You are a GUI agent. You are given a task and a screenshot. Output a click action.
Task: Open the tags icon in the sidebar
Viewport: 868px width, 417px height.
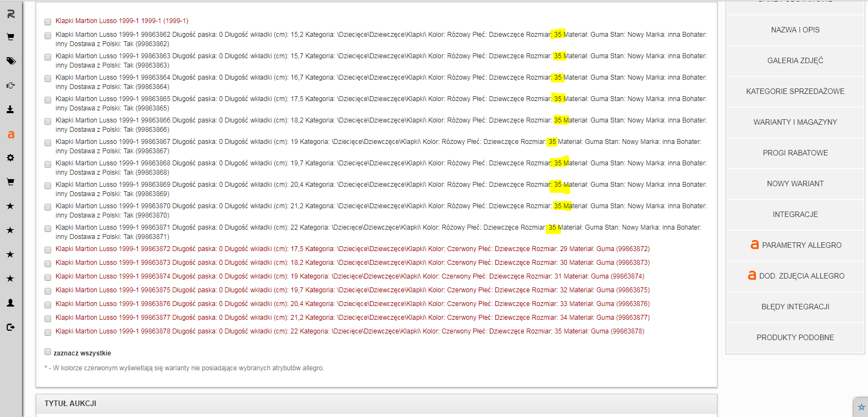10,61
